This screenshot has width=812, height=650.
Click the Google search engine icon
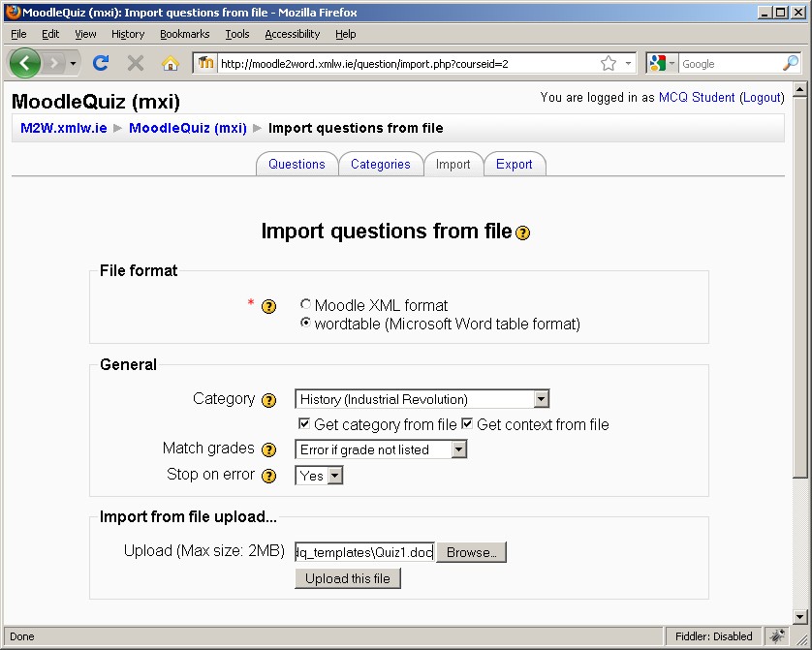point(657,63)
